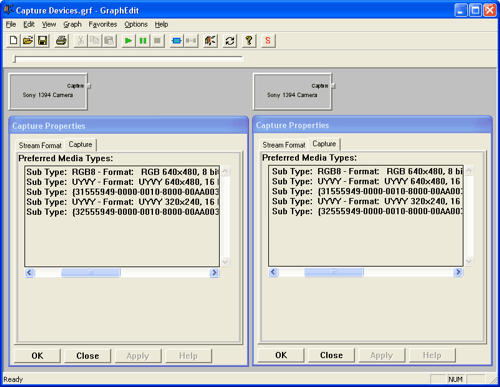Select UYVY 320x240 row in left list

click(122, 202)
